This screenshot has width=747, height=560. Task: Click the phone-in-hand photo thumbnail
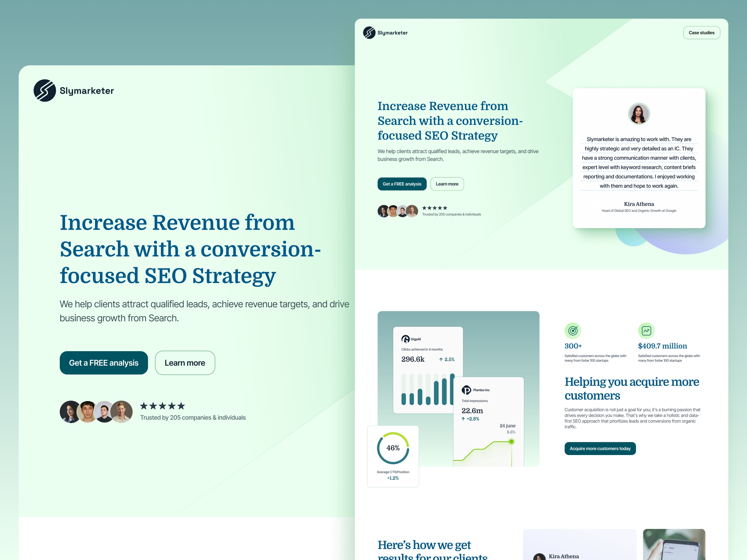[x=674, y=544]
